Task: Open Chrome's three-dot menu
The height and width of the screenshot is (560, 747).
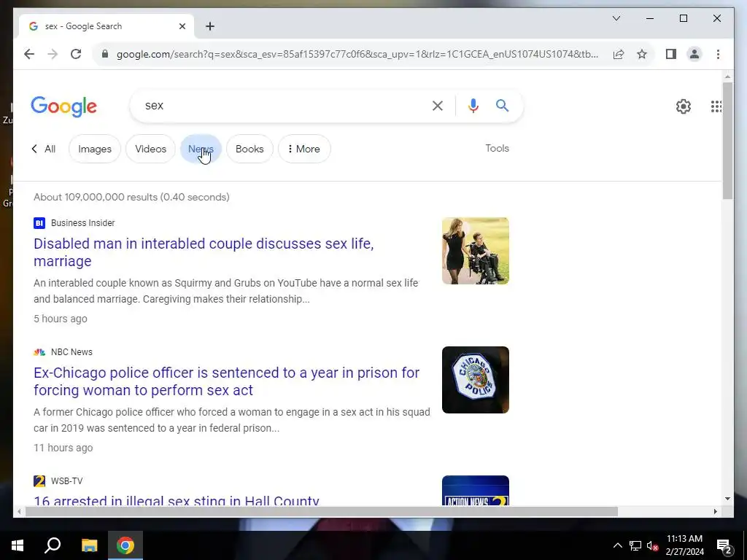Action: click(x=718, y=54)
